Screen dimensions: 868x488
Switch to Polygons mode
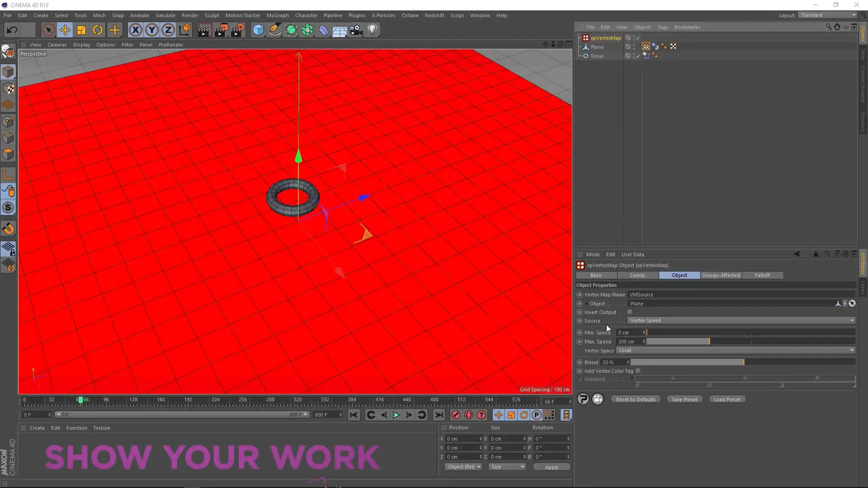point(8,154)
